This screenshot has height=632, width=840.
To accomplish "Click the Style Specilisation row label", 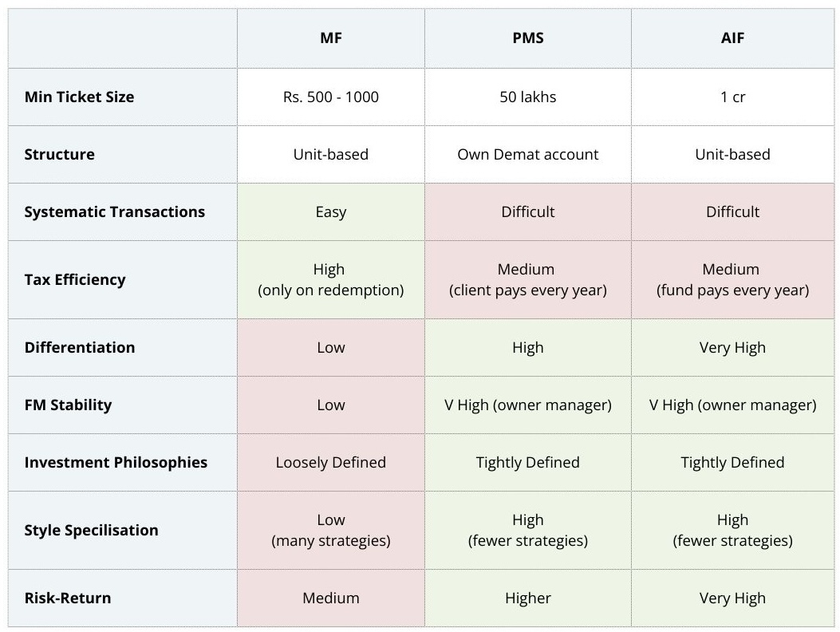I will coord(91,530).
